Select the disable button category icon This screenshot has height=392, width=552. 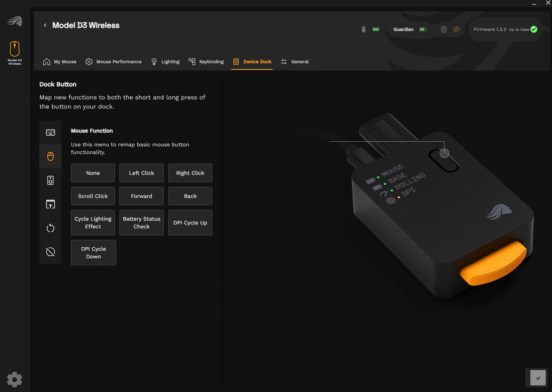[x=50, y=252]
